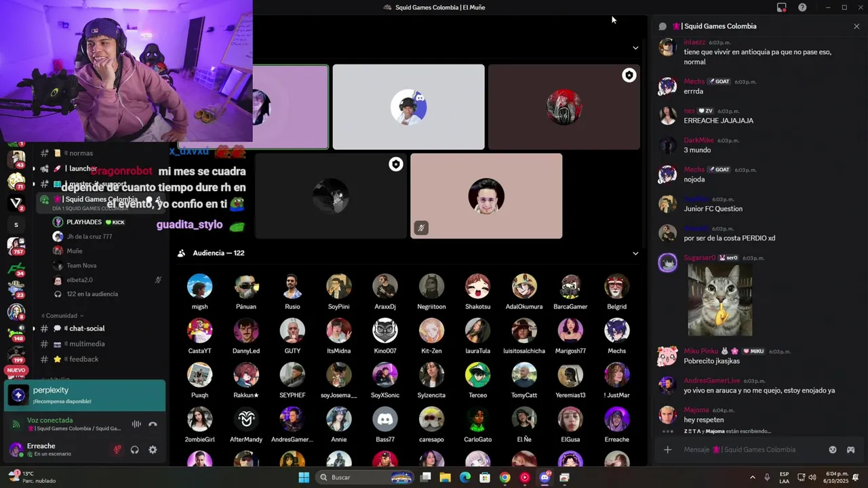Image resolution: width=868 pixels, height=488 pixels.
Task: Click the Audiencia — 122 header
Action: pyautogui.click(x=218, y=253)
